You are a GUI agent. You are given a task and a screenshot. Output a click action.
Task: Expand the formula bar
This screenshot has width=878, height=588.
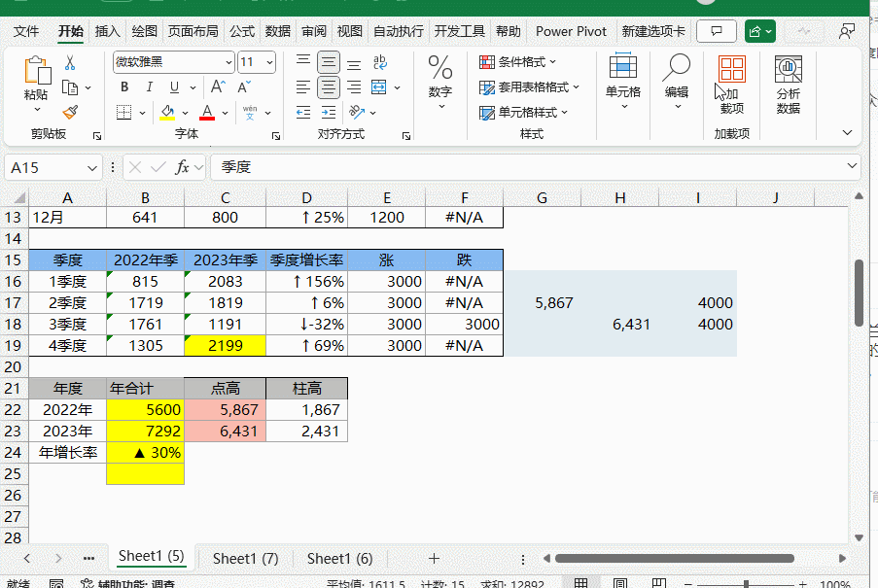point(852,166)
